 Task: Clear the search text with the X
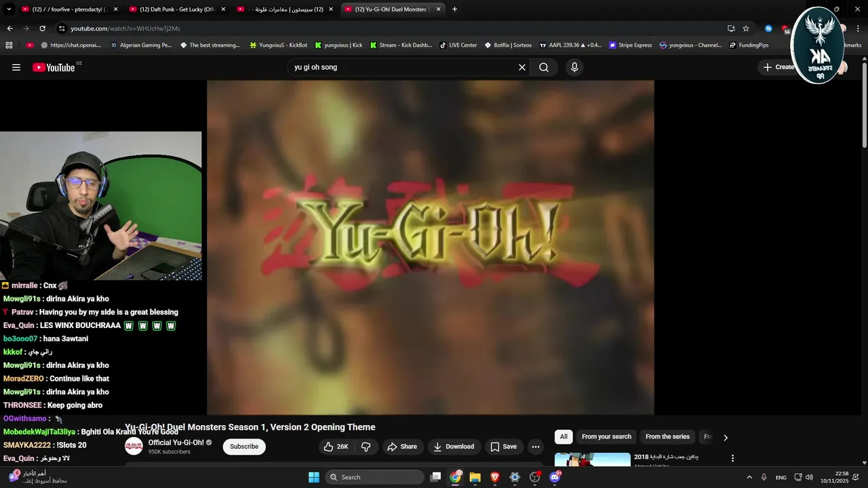pos(522,67)
